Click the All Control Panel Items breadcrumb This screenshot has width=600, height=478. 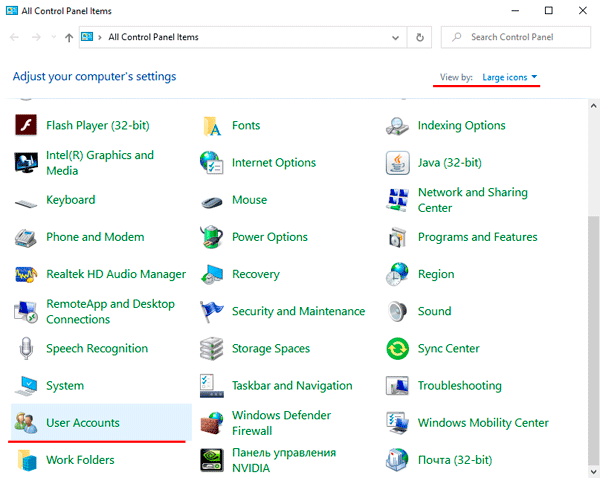[153, 37]
